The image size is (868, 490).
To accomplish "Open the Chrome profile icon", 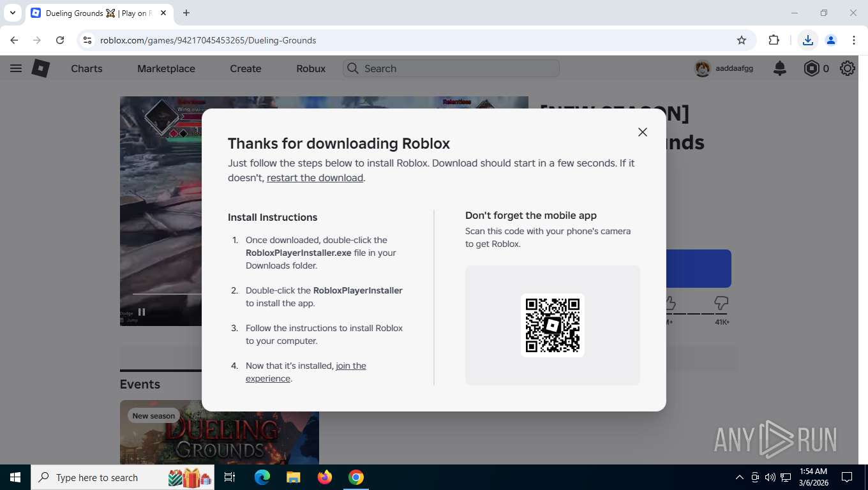I will (x=831, y=40).
